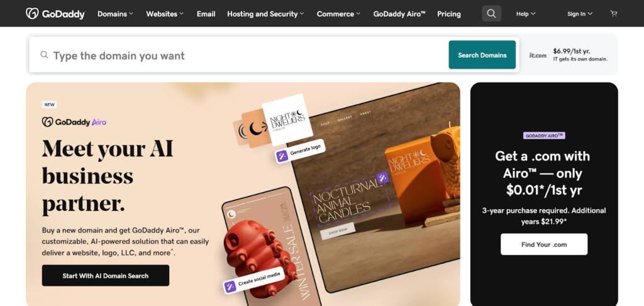
Task: Click the Create social media wand icon
Action: [x=230, y=286]
